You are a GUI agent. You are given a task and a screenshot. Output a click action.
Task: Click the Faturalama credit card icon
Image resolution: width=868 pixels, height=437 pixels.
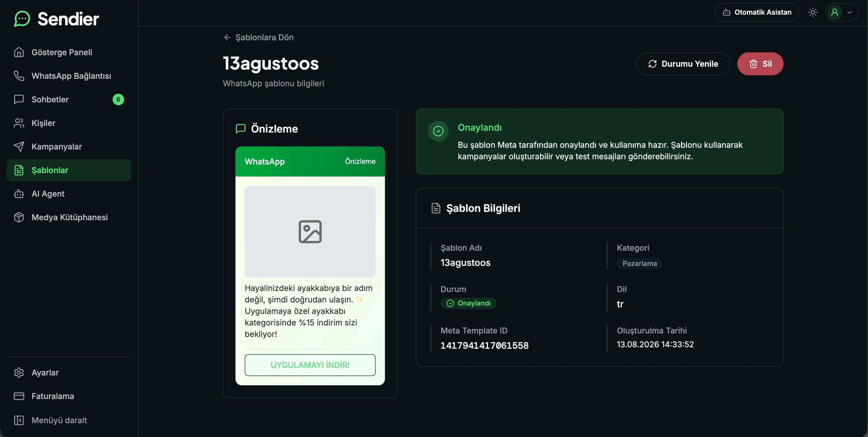coord(19,396)
